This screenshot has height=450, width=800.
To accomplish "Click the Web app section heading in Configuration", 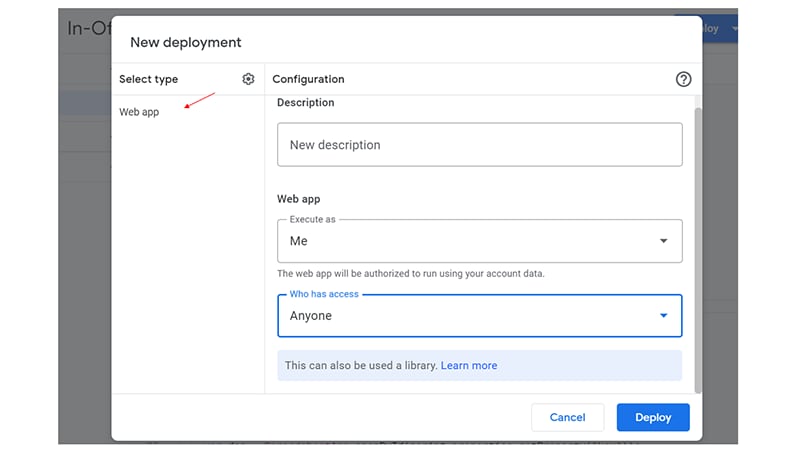I will coord(298,200).
